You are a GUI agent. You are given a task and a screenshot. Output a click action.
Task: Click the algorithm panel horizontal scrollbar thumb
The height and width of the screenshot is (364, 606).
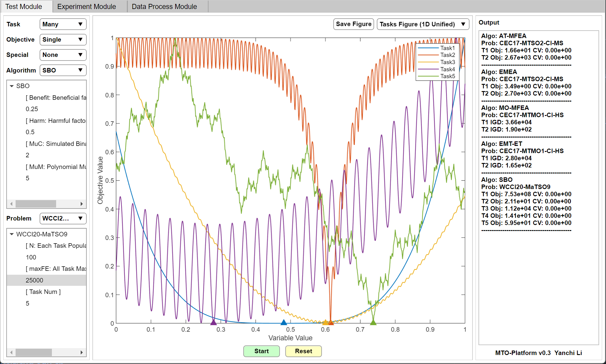pos(36,204)
